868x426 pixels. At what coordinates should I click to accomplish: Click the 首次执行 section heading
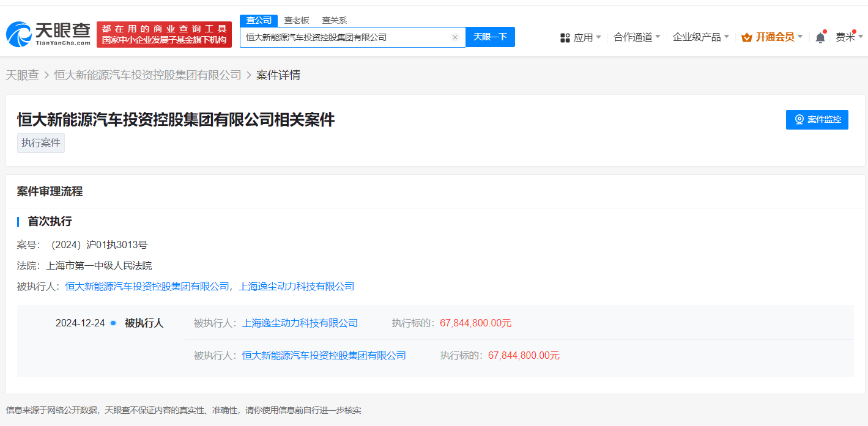[x=50, y=221]
